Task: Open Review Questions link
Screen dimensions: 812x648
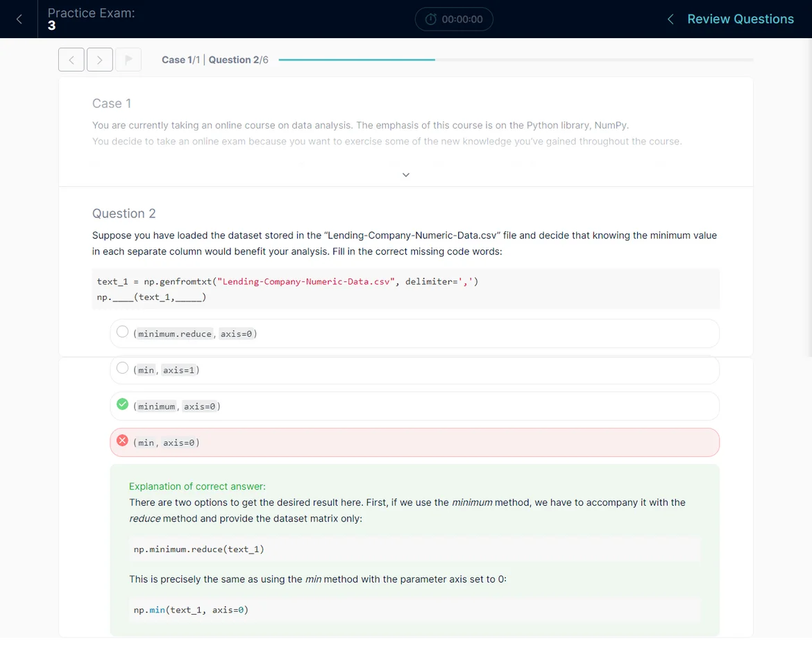Action: (740, 19)
